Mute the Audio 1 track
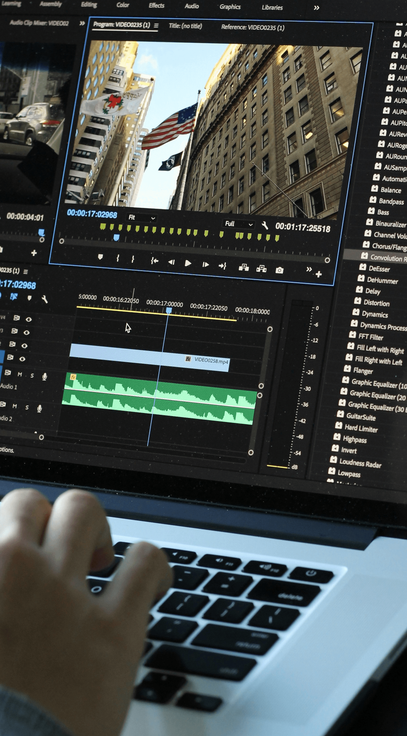Viewport: 407px width, 736px height. tap(19, 374)
